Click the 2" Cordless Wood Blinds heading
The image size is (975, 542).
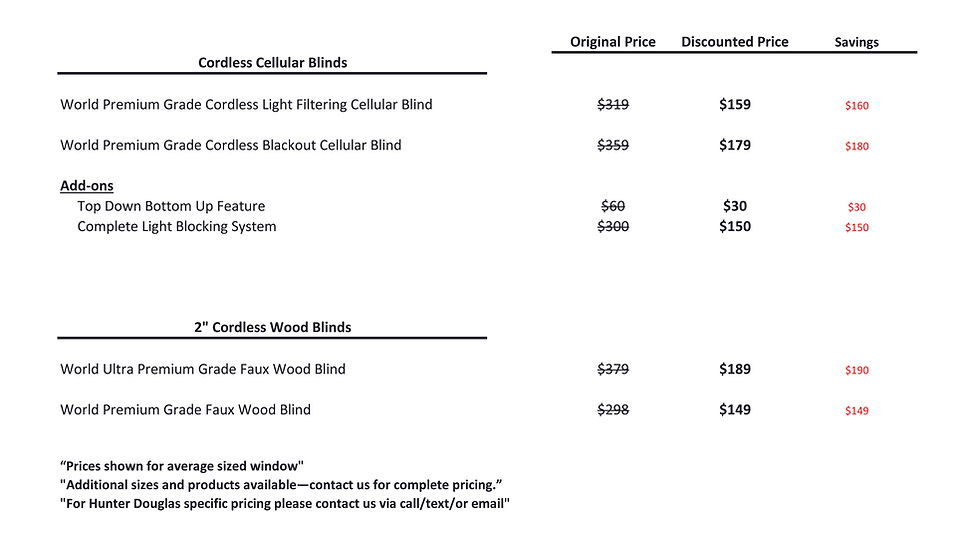click(x=272, y=327)
